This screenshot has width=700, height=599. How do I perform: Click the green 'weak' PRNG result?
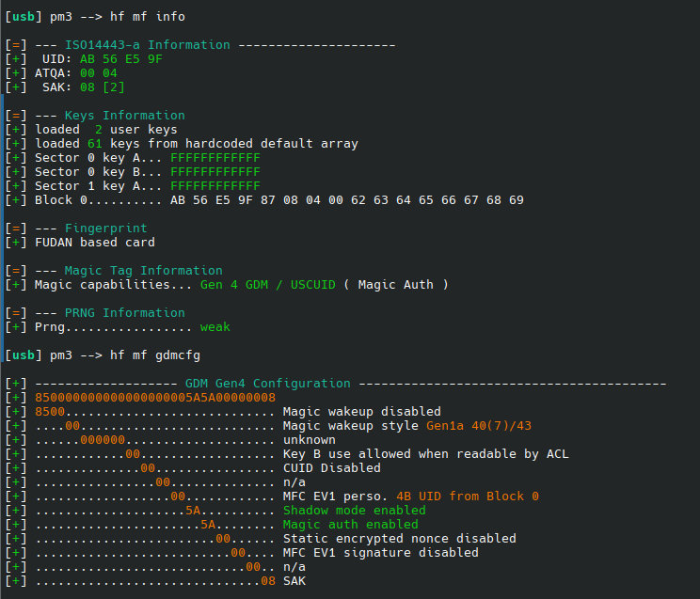pos(215,327)
